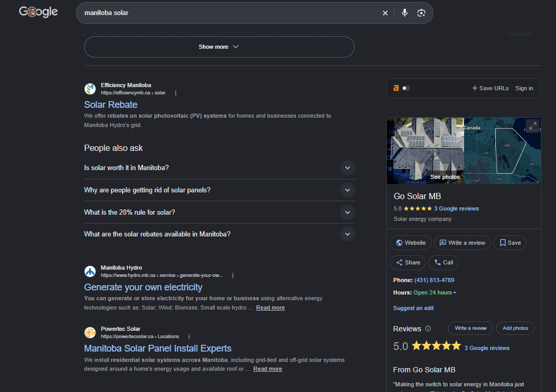Image resolution: width=556 pixels, height=392 pixels.
Task: Click 'Save URLs' in the extension bar
Action: coord(491,88)
